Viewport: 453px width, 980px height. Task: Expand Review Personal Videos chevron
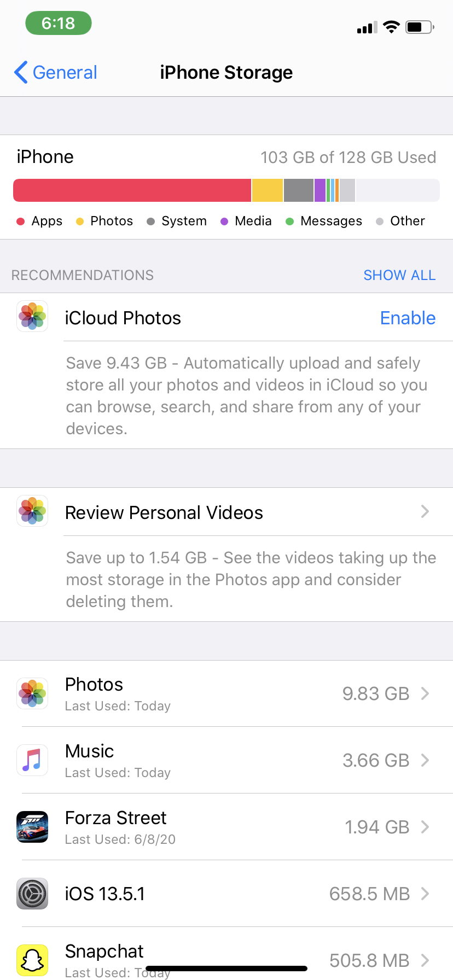click(425, 512)
